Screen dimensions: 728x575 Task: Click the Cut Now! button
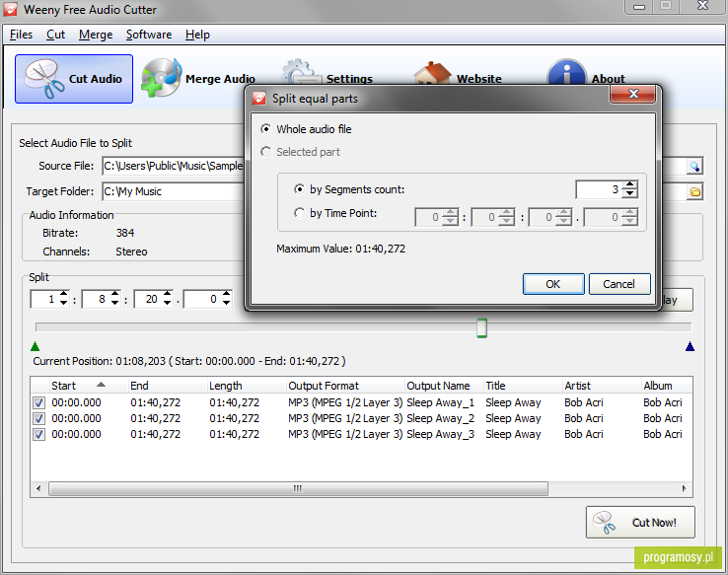tap(640, 523)
